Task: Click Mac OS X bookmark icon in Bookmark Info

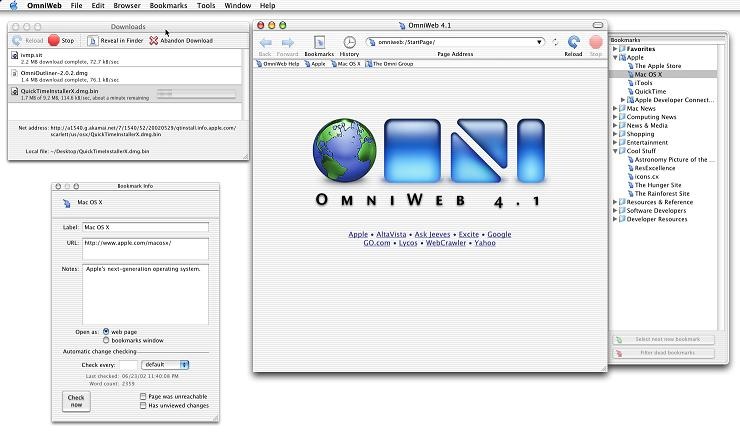Action: tap(67, 203)
